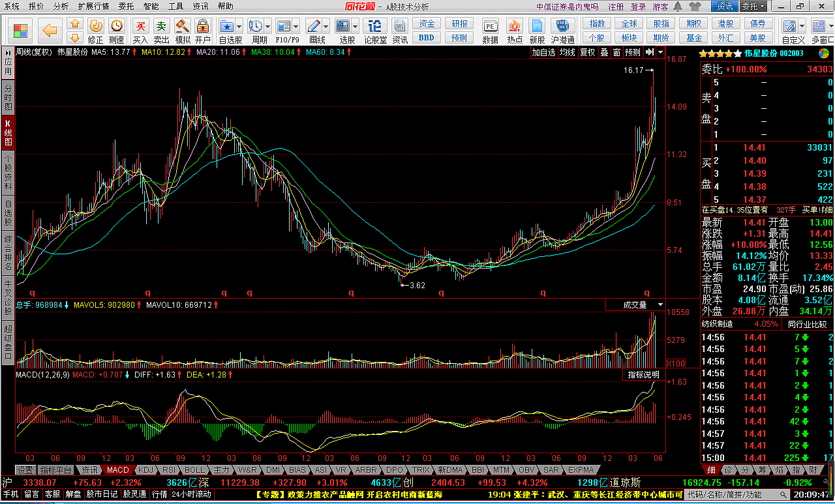Open the 自定义 custom layout icon
This screenshot has height=504, width=835.
(x=789, y=26)
